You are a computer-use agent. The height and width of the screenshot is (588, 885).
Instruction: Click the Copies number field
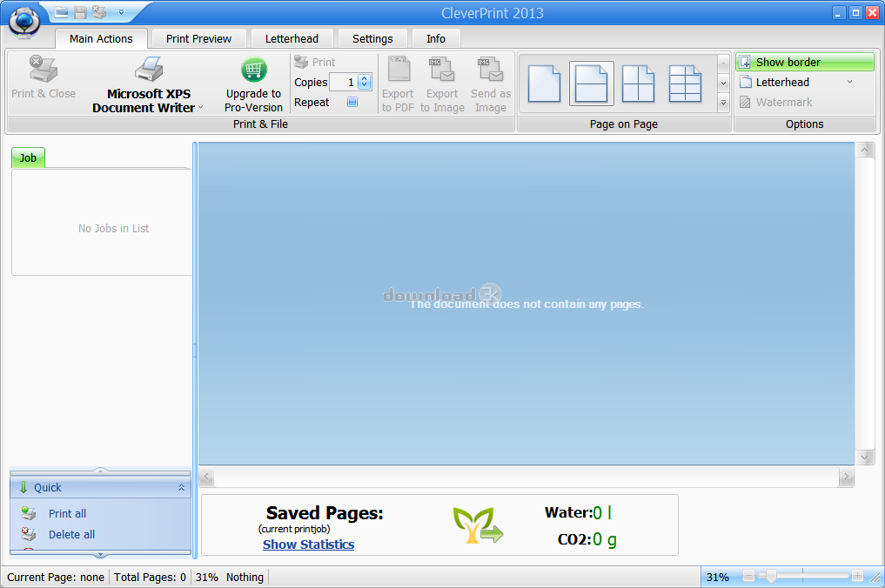coord(343,83)
